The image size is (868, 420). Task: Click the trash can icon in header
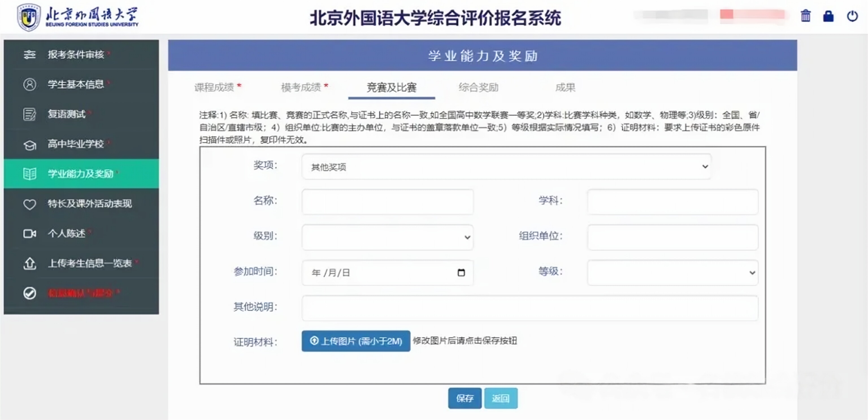(806, 16)
